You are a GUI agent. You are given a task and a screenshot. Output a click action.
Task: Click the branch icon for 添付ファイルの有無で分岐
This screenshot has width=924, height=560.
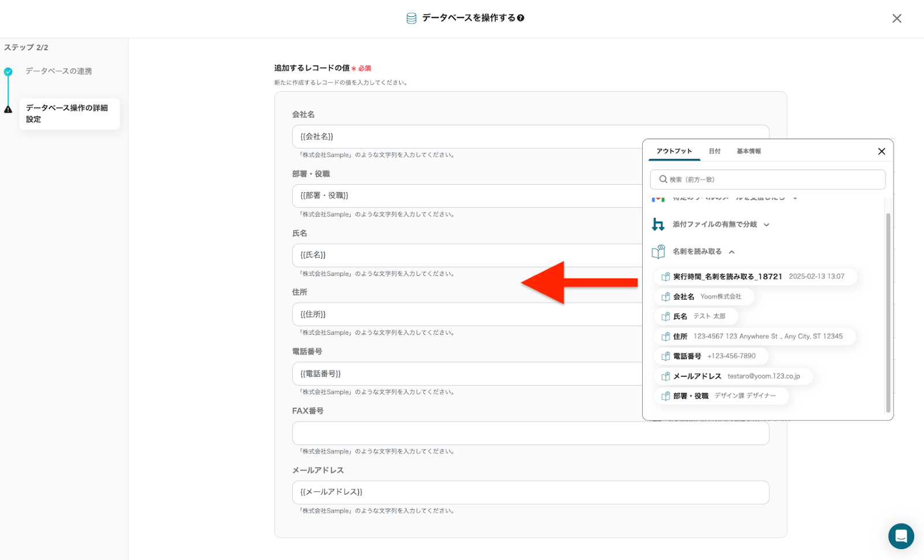click(x=658, y=225)
